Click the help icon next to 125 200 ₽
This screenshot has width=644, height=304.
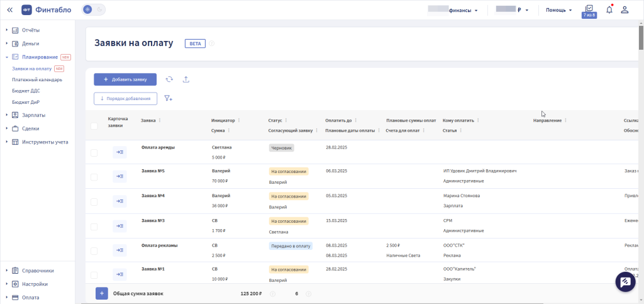pos(272,294)
